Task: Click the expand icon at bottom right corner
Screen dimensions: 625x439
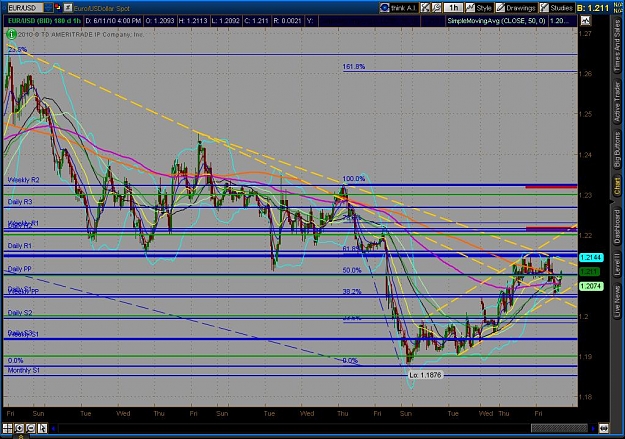Action: coord(603,429)
